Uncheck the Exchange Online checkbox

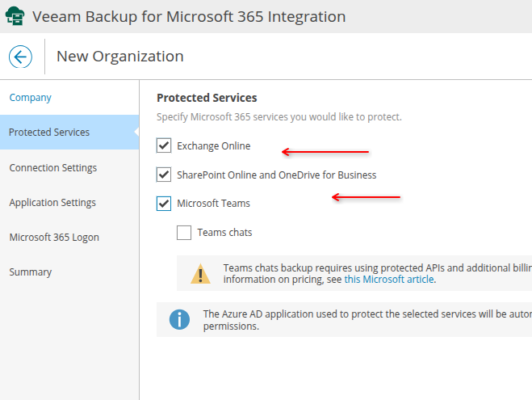coord(164,145)
